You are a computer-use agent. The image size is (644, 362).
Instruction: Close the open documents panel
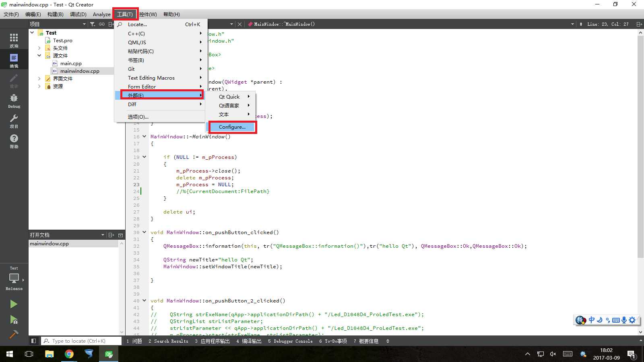[x=120, y=235]
